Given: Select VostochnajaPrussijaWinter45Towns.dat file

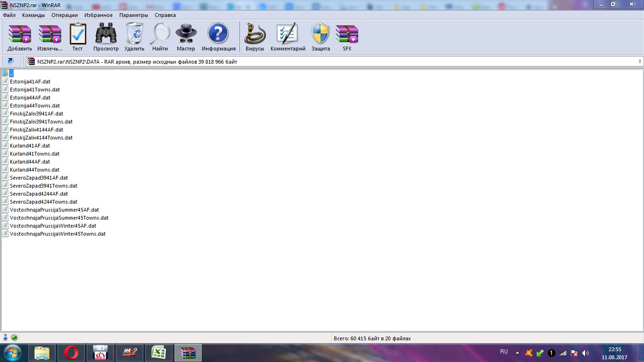Looking at the screenshot, I should tap(58, 234).
